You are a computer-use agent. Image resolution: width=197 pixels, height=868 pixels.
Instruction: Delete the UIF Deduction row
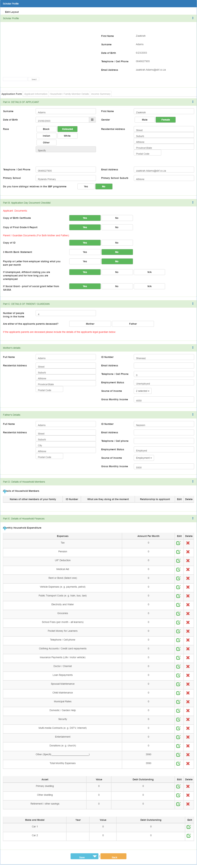pos(188,561)
